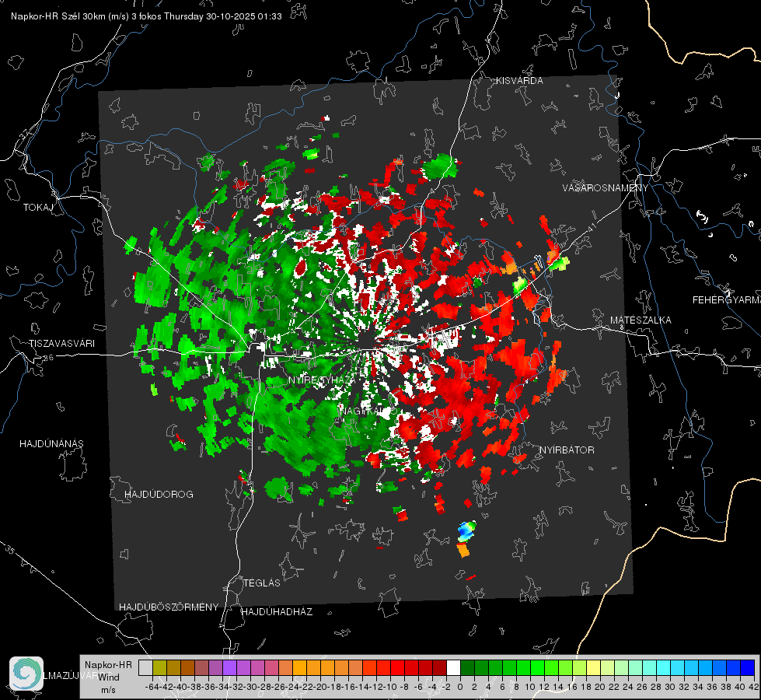
Task: Click the -64 value on legend scale
Action: pyautogui.click(x=152, y=688)
